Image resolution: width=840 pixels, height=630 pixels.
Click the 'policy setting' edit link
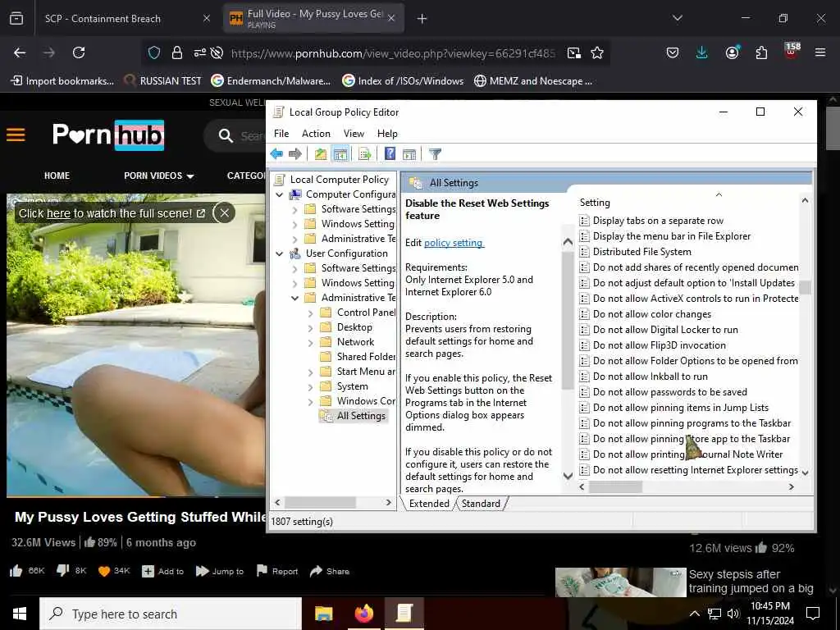[453, 243]
